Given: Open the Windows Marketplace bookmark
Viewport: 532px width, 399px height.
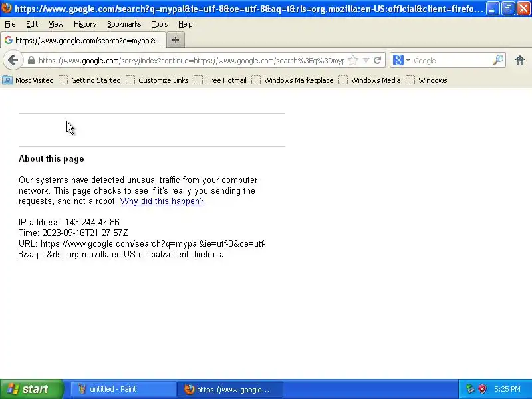Looking at the screenshot, I should click(x=293, y=80).
